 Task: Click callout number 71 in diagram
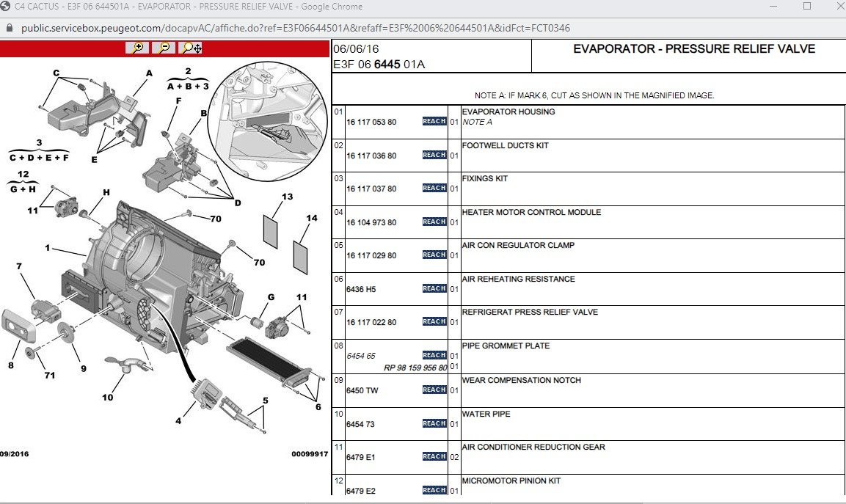click(x=50, y=375)
